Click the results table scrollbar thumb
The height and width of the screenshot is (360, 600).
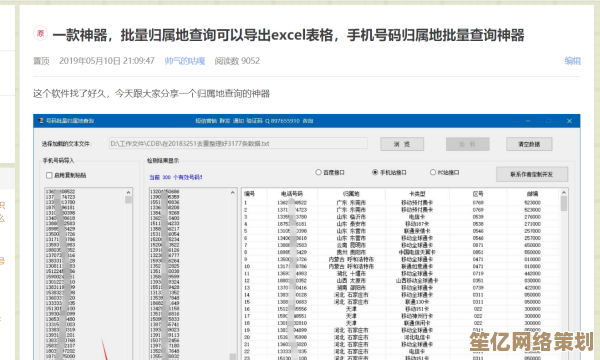(564, 204)
